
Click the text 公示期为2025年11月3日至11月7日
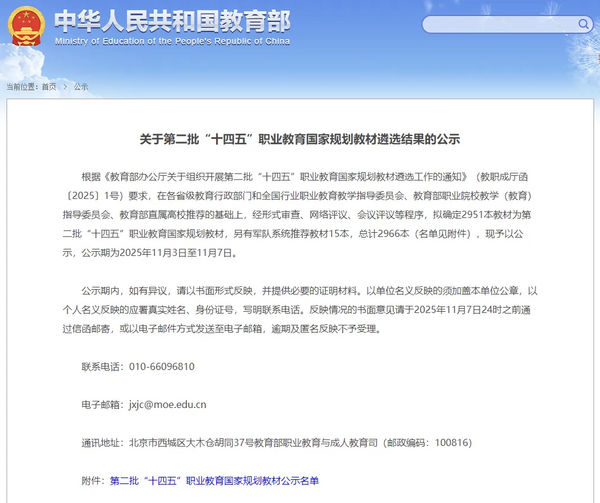pos(157,253)
